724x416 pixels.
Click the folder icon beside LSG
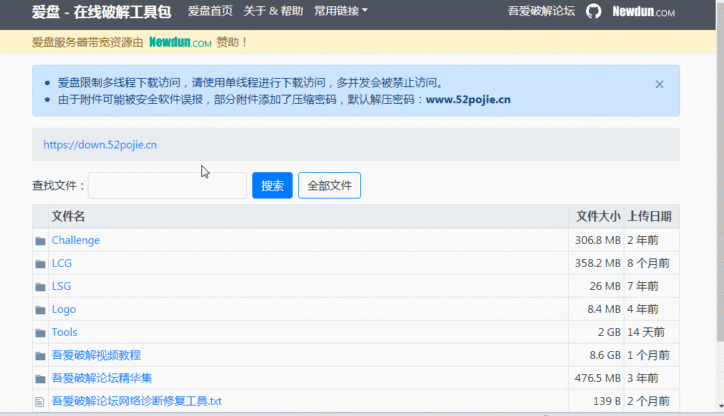tap(40, 287)
